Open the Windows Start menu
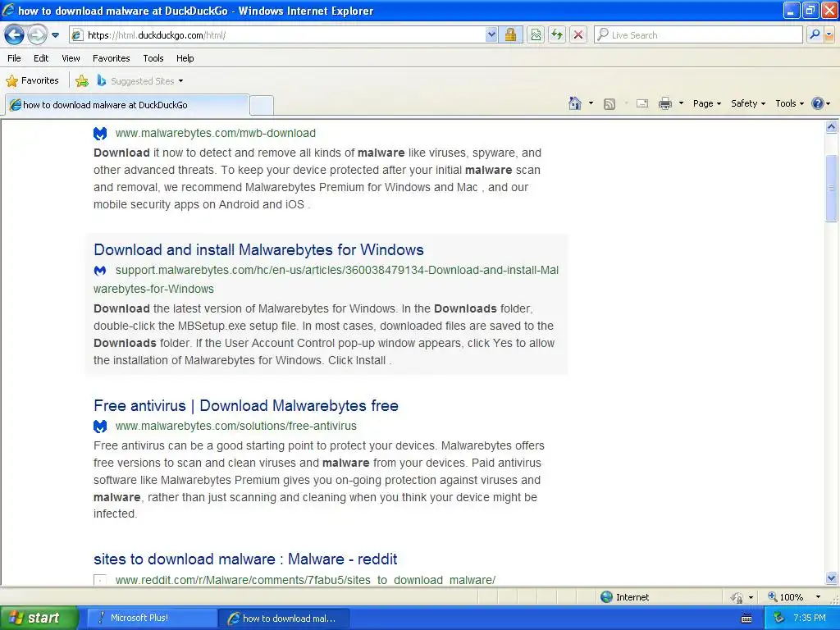This screenshot has width=840, height=630. [x=39, y=618]
